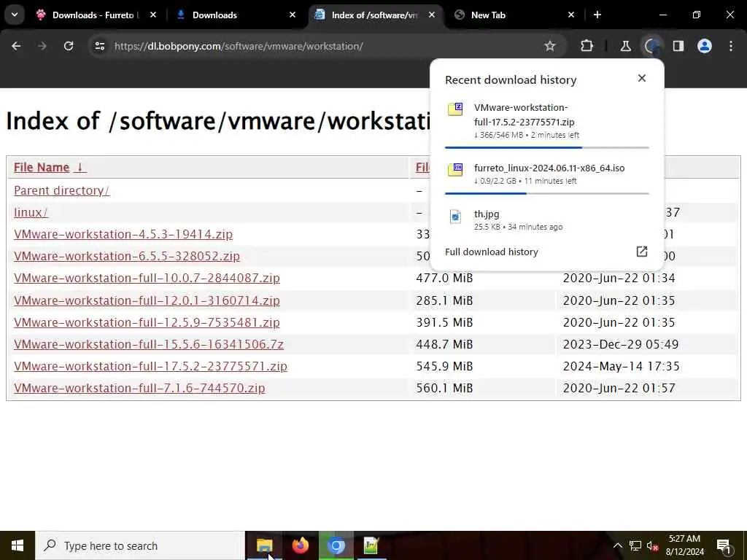Click the muted volume tray icon
The image size is (747, 560).
pyautogui.click(x=652, y=546)
